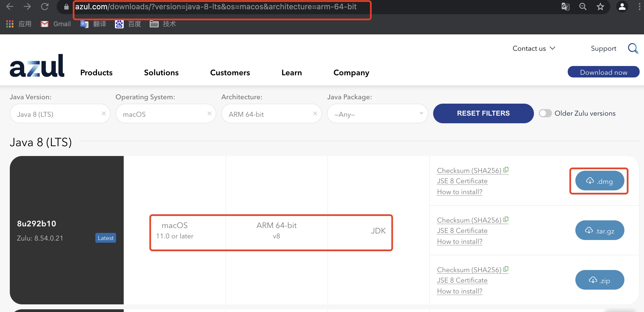Click the RESET FILTERS button
The image size is (644, 312).
tap(483, 113)
